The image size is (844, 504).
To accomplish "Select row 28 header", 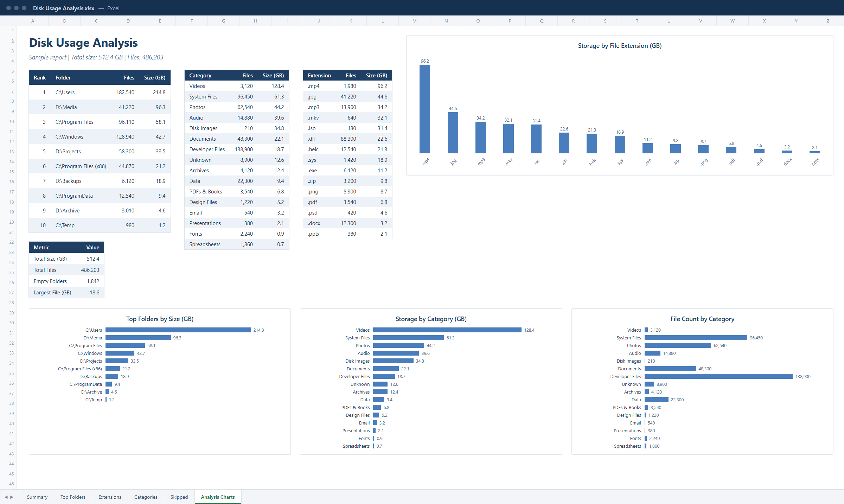I will (x=8, y=302).
